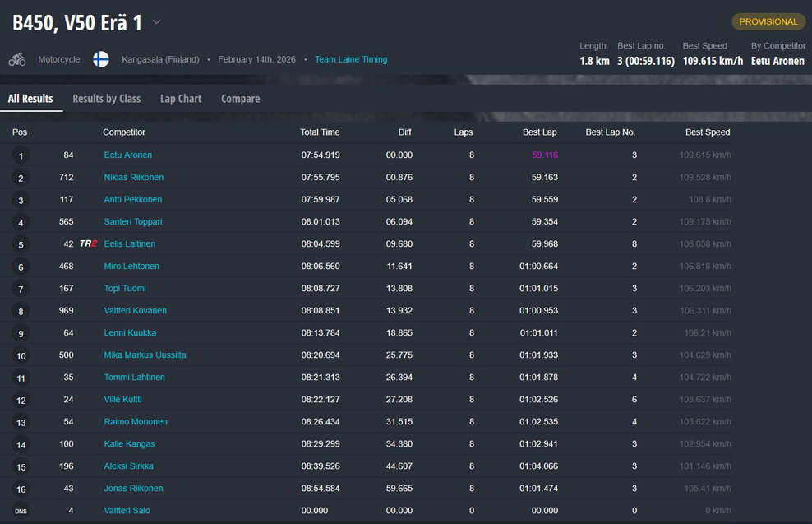The height and width of the screenshot is (524, 812).
Task: Click the motorcycle sport icon
Action: 17,59
